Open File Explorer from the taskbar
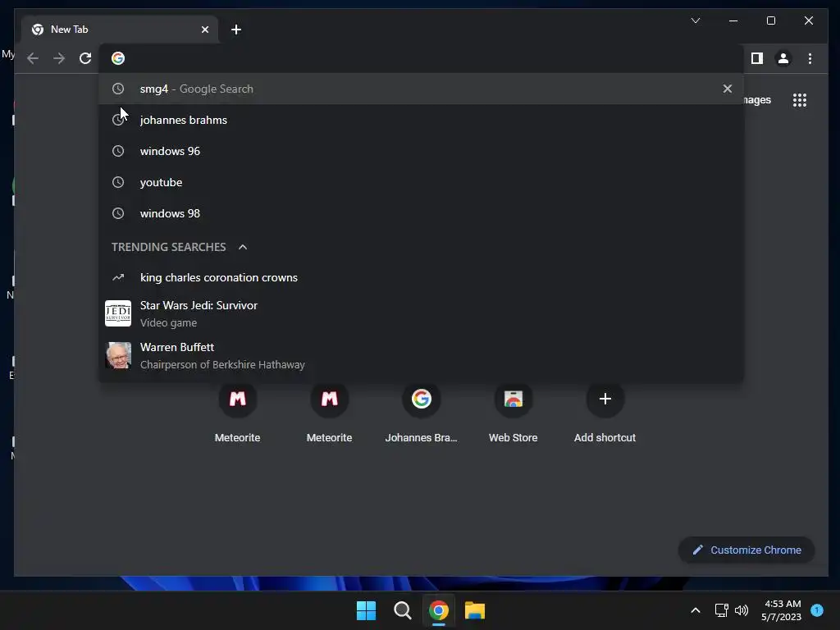Image resolution: width=840 pixels, height=630 pixels. pyautogui.click(x=475, y=610)
